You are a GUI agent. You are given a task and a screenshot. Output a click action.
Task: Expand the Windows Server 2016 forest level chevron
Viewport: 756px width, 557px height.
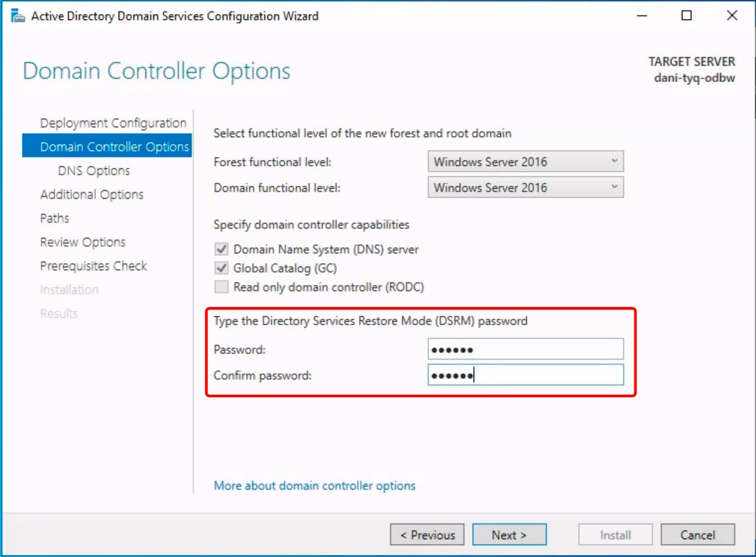coord(615,161)
